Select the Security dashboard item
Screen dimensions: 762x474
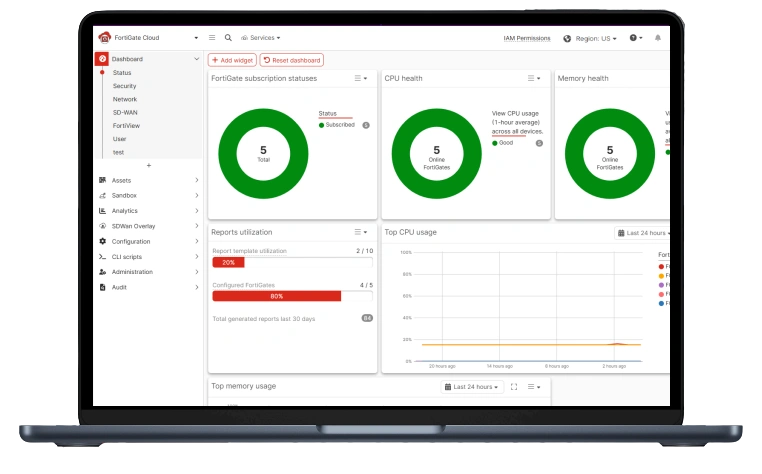[x=125, y=86]
